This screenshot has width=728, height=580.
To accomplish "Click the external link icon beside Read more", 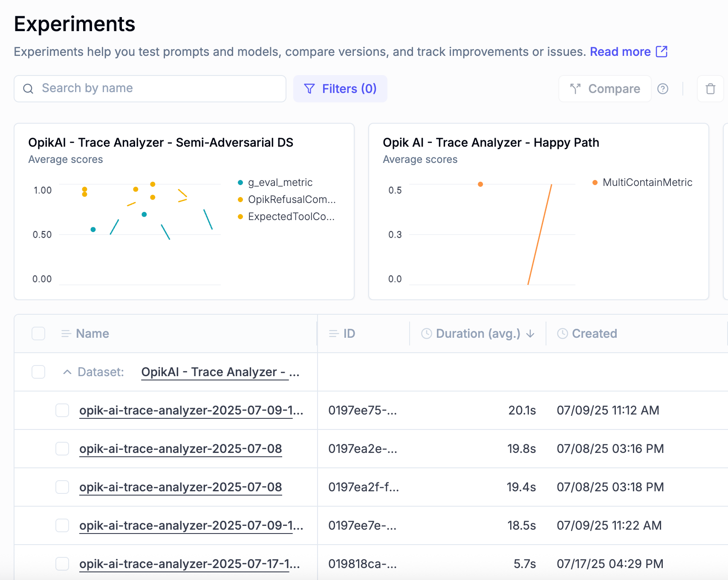I will (x=661, y=52).
